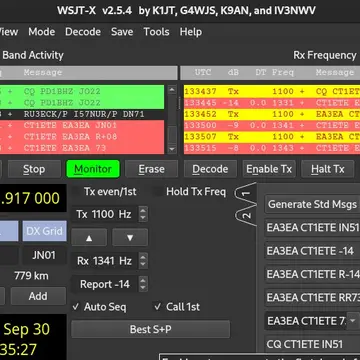Click the DX Grid label button

44,231
